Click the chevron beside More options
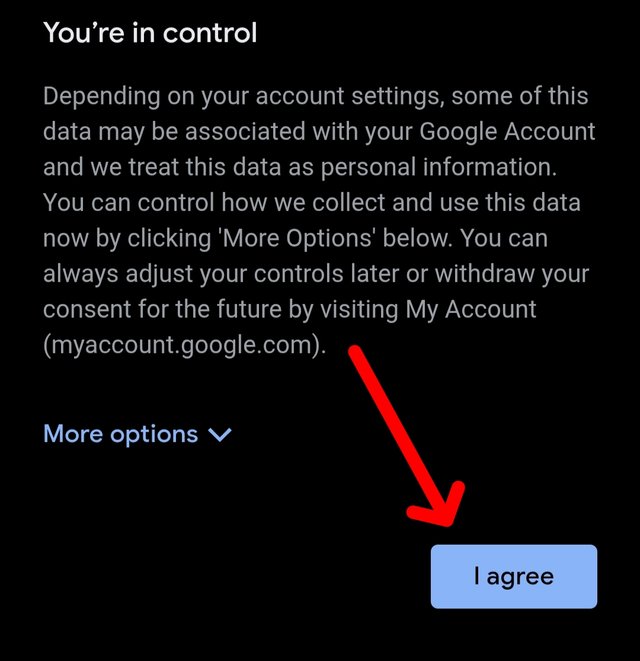 click(x=220, y=435)
